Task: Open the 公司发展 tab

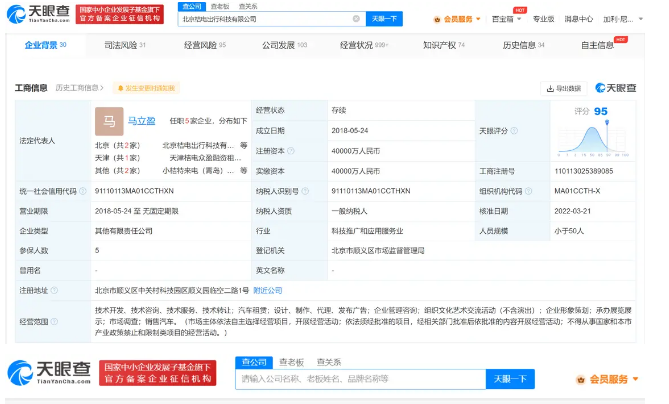Action: click(x=284, y=45)
